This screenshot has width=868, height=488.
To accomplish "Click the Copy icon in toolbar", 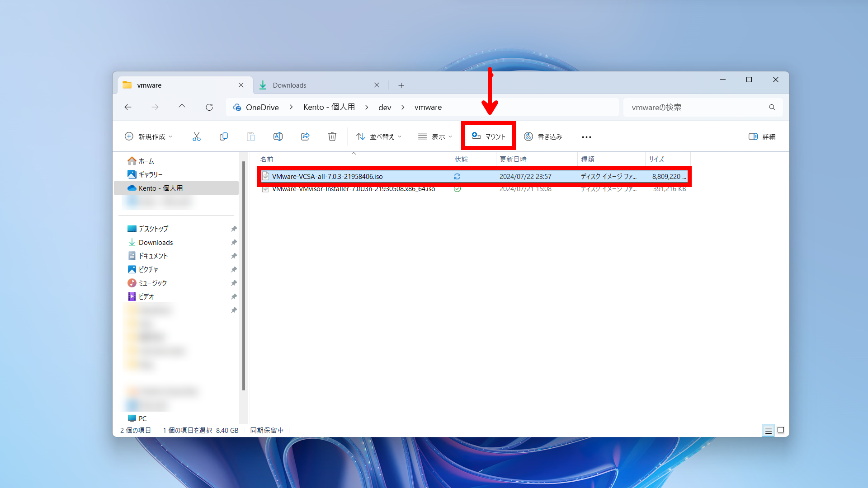I will [x=223, y=136].
